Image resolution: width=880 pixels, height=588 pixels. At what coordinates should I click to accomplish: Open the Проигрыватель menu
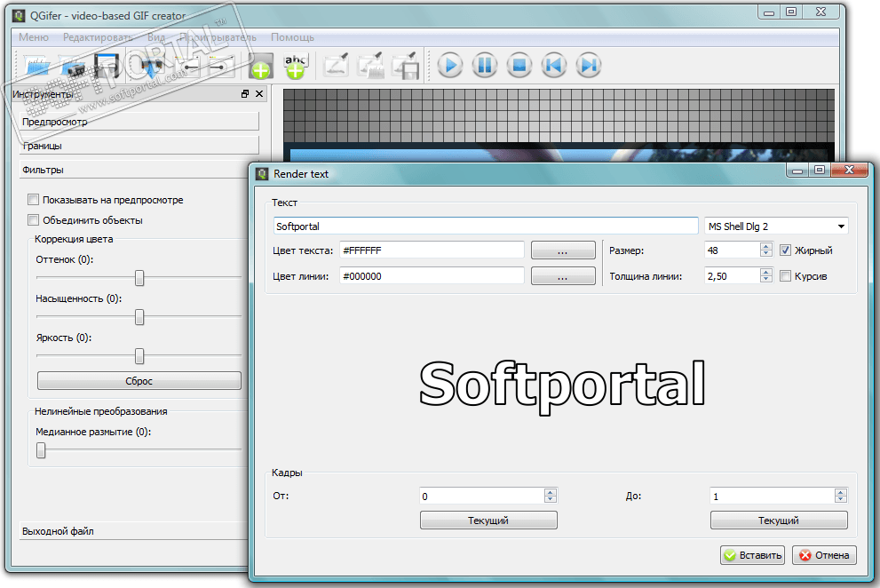point(218,37)
